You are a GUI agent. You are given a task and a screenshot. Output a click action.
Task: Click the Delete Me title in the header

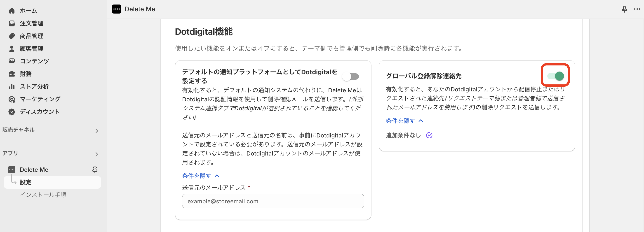click(x=140, y=9)
